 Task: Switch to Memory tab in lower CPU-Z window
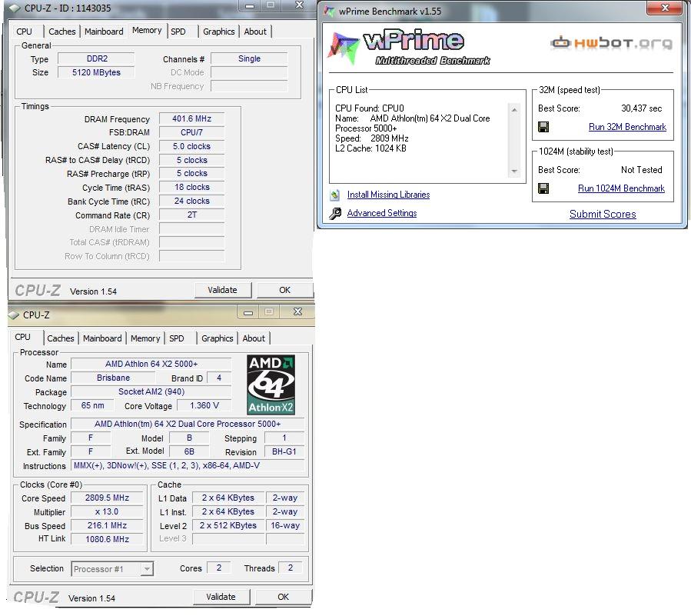(145, 338)
